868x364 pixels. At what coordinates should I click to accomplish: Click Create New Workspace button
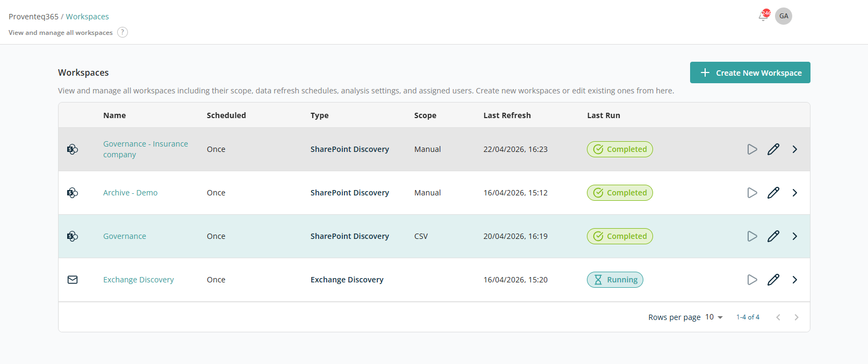[750, 72]
